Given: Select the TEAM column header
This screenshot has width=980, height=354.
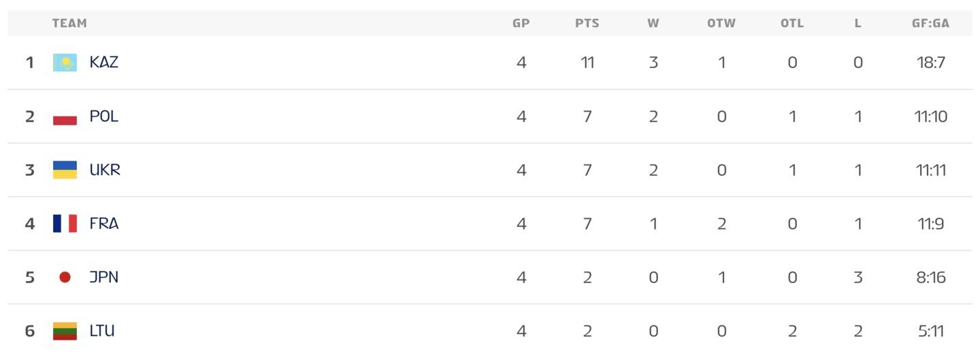Looking at the screenshot, I should [69, 23].
